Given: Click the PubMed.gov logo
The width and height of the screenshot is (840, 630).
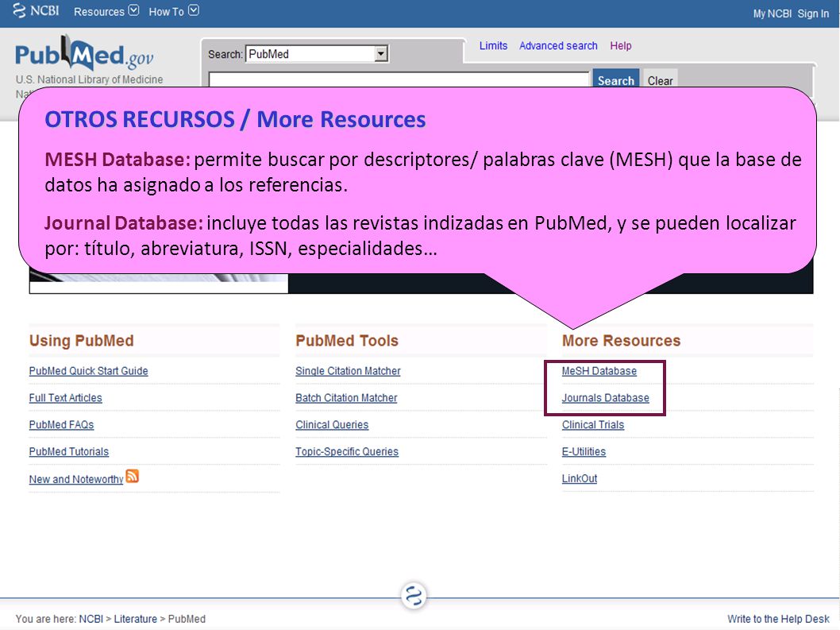Looking at the screenshot, I should [x=85, y=54].
